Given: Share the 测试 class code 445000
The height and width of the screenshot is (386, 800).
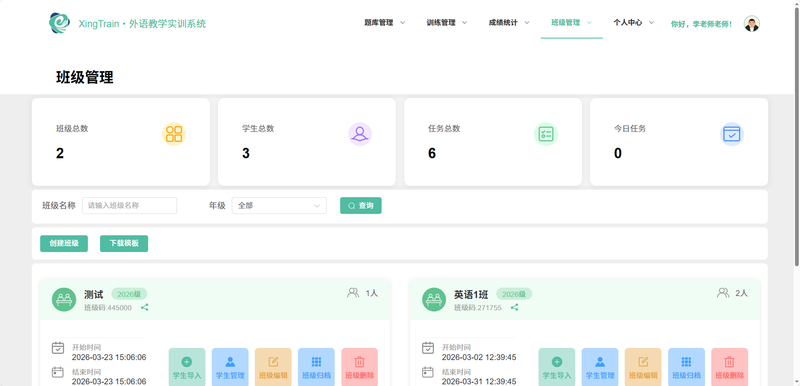Looking at the screenshot, I should coord(145,307).
